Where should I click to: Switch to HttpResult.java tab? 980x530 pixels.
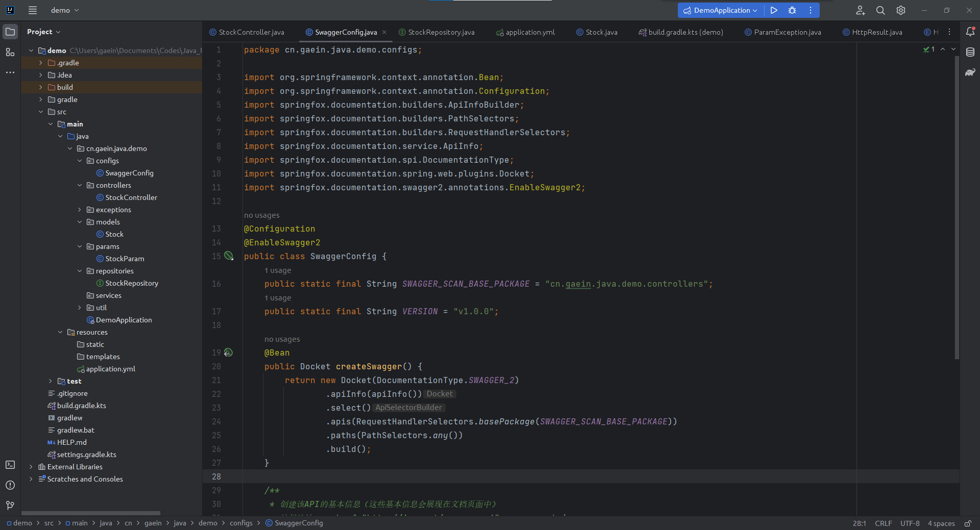872,32
